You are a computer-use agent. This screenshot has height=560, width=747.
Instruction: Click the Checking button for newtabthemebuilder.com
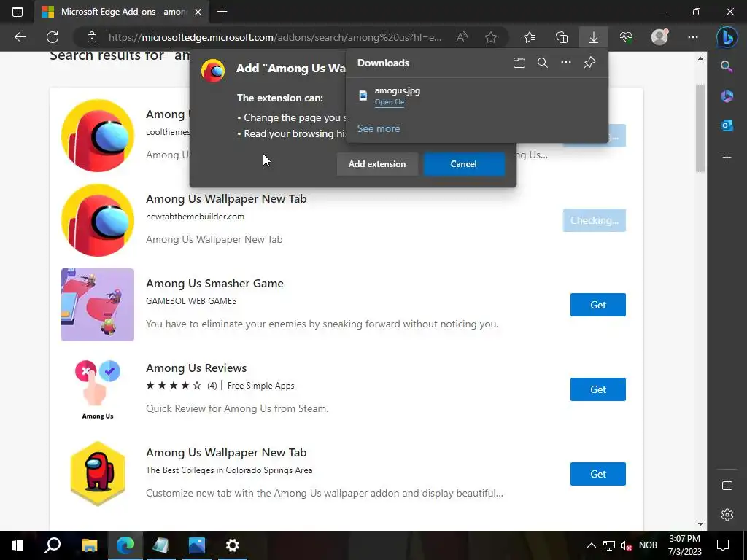tap(594, 220)
